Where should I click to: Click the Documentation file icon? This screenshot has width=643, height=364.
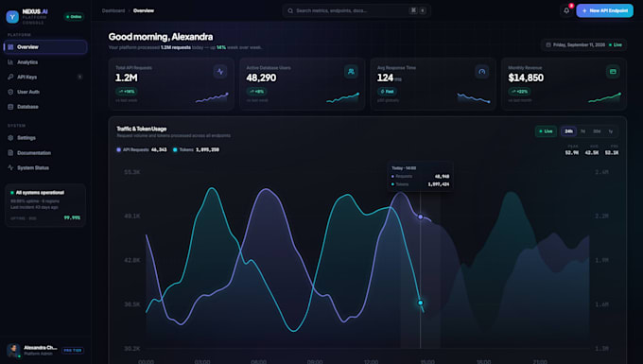pyautogui.click(x=10, y=153)
